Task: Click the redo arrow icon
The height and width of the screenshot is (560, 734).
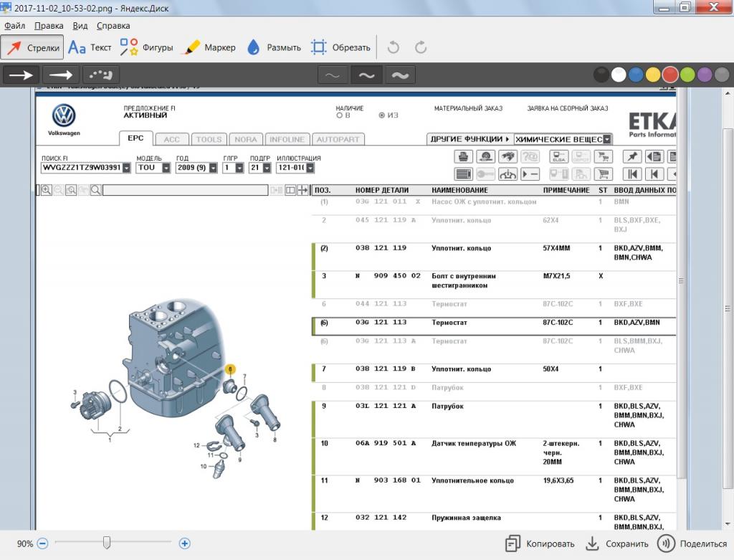Action: pos(421,47)
